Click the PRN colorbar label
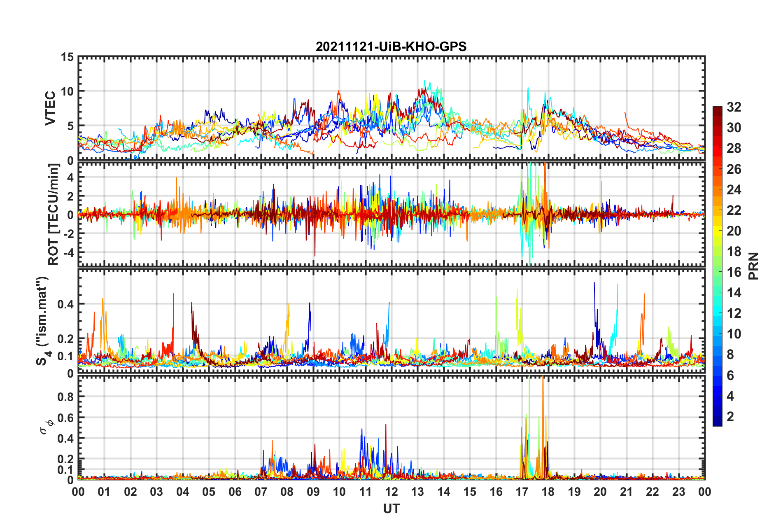This screenshot has width=783, height=532. [x=753, y=266]
